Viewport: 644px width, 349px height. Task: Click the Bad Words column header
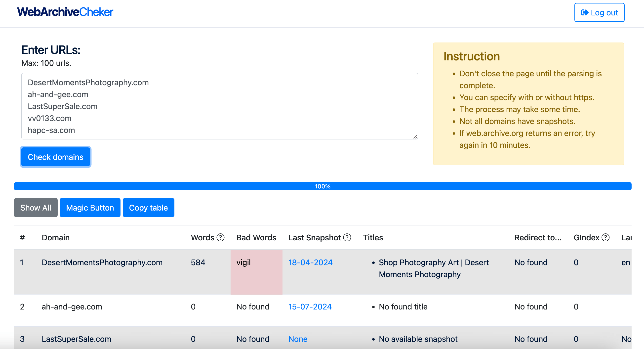[256, 237]
